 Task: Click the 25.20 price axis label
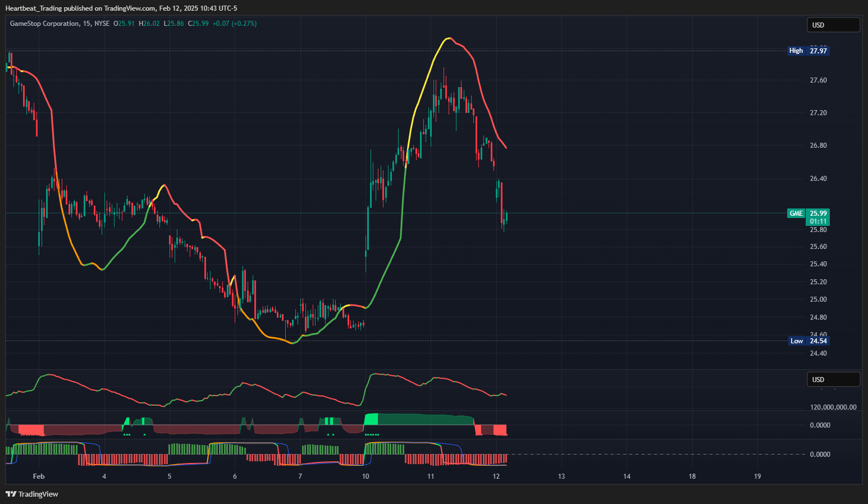click(x=818, y=282)
